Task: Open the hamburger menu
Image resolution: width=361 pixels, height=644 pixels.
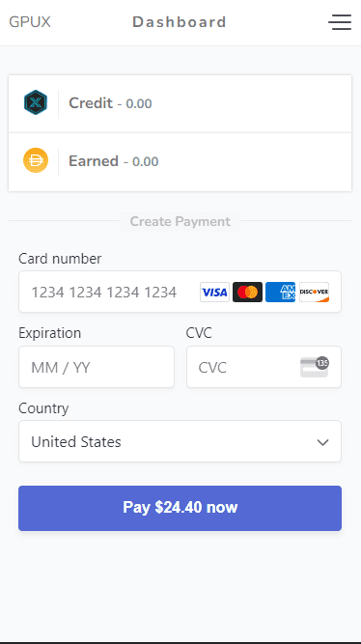Action: point(340,22)
